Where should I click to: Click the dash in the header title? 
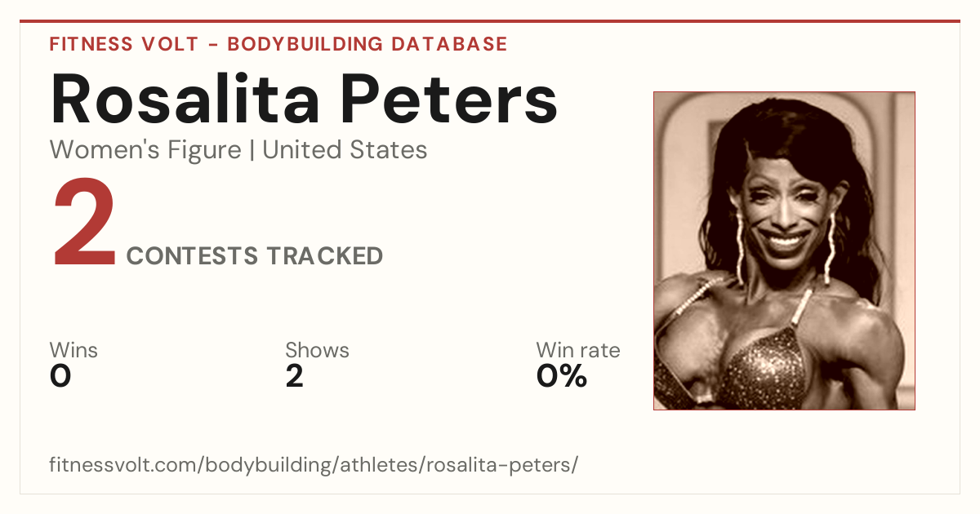click(x=213, y=45)
